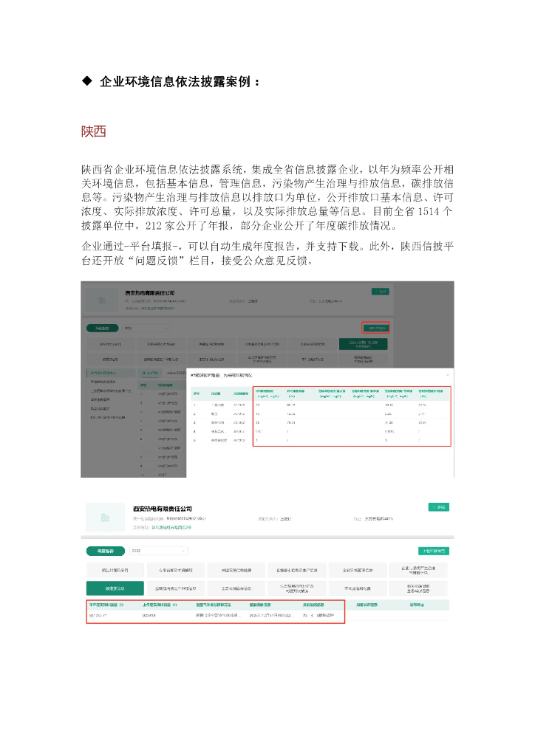This screenshot has width=535, height=756.
Task: Click green download report button in lower screenshot
Action: coord(434,551)
